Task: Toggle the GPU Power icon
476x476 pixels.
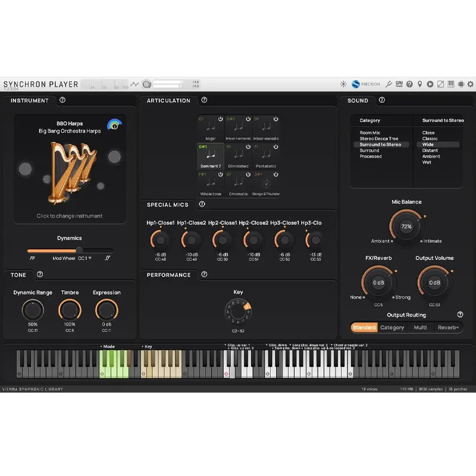Action: pyautogui.click(x=399, y=84)
